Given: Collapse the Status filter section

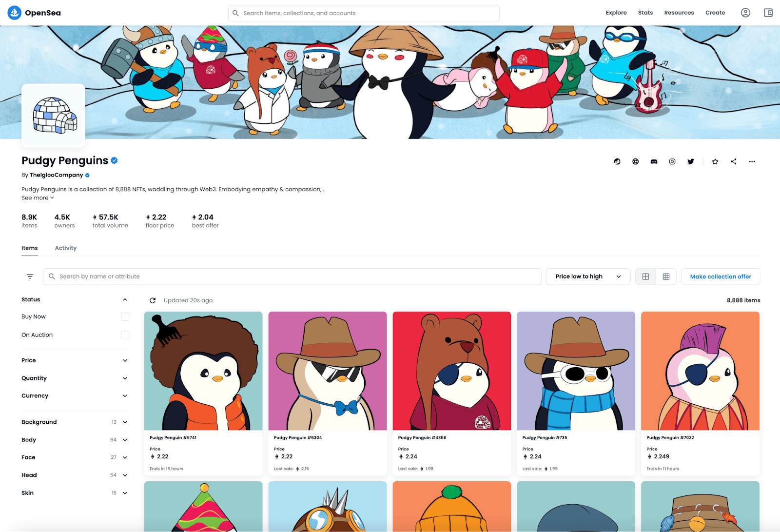Looking at the screenshot, I should point(125,300).
